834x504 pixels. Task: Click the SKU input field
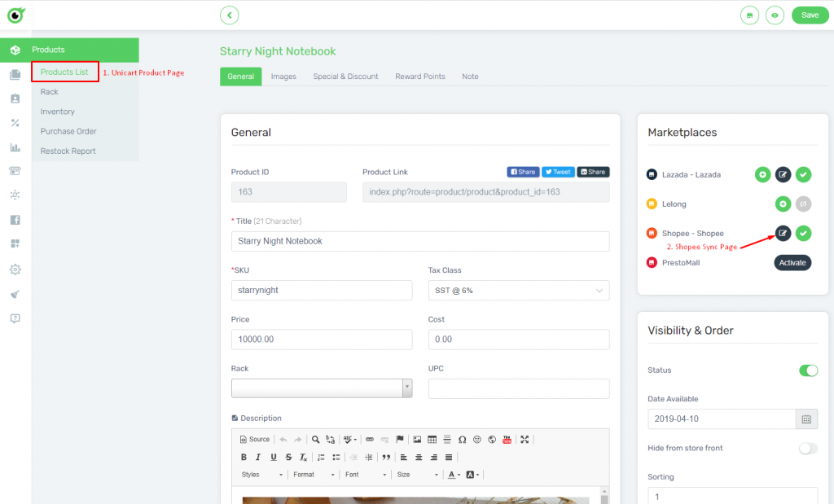coord(322,291)
